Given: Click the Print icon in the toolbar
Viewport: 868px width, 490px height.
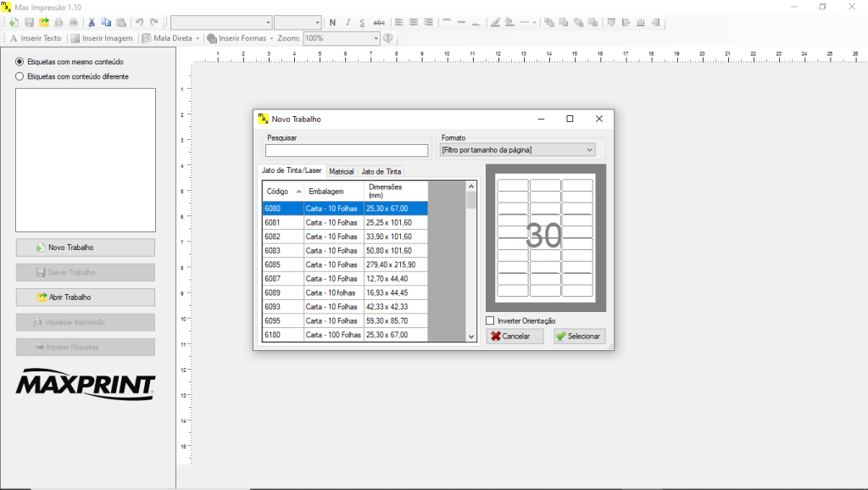Looking at the screenshot, I should (73, 22).
